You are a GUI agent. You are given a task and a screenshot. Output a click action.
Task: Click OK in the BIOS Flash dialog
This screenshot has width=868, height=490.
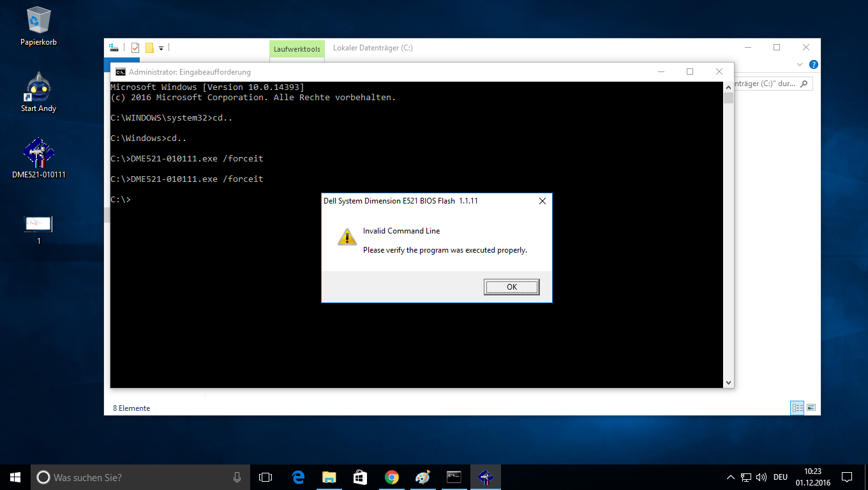pos(512,287)
